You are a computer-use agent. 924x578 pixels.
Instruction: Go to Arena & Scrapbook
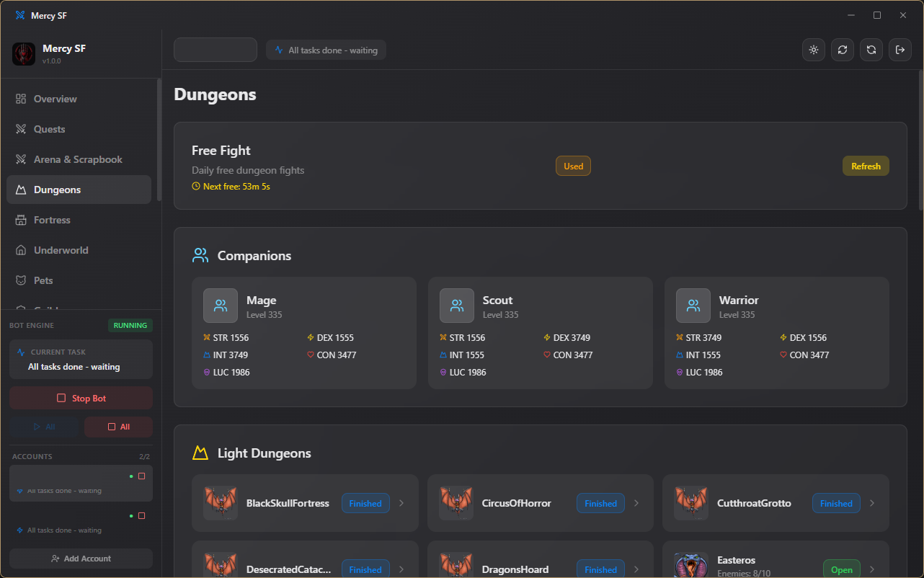point(79,159)
